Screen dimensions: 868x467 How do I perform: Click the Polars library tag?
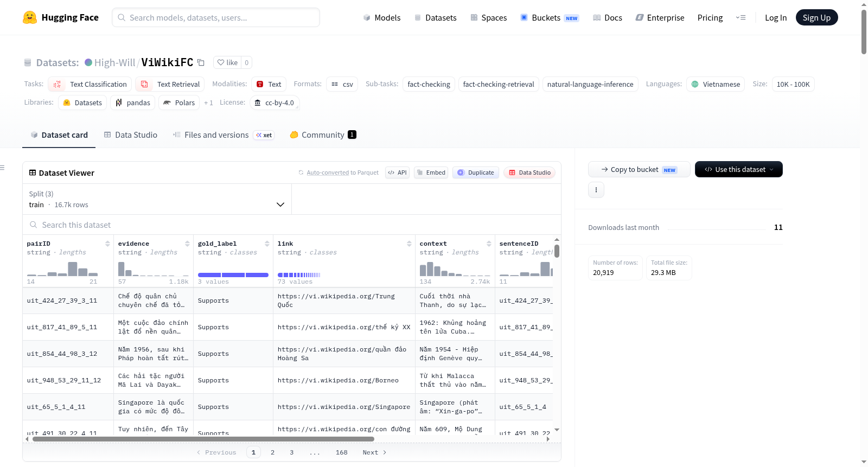coord(179,103)
